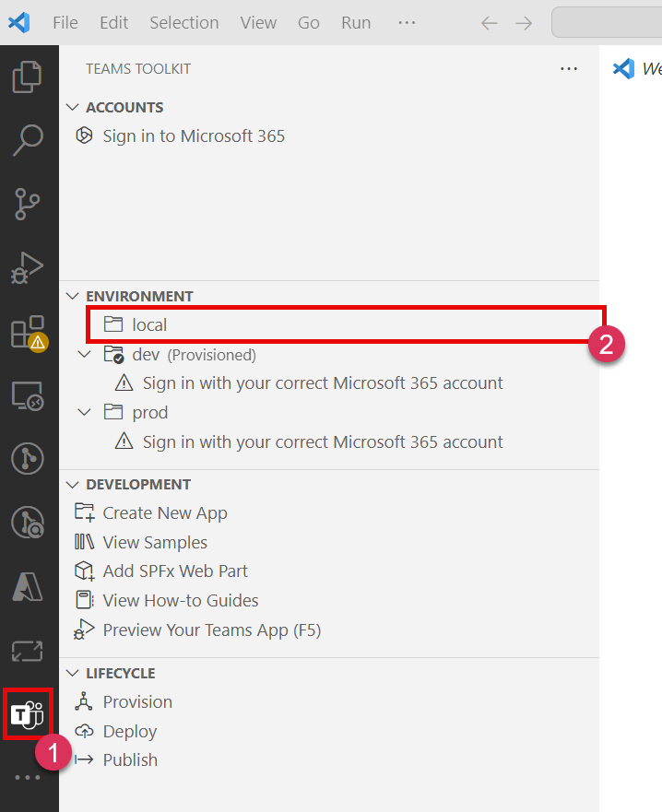Screen dimensions: 662x812
Task: Open the Azure view icon
Action: pyautogui.click(x=28, y=586)
